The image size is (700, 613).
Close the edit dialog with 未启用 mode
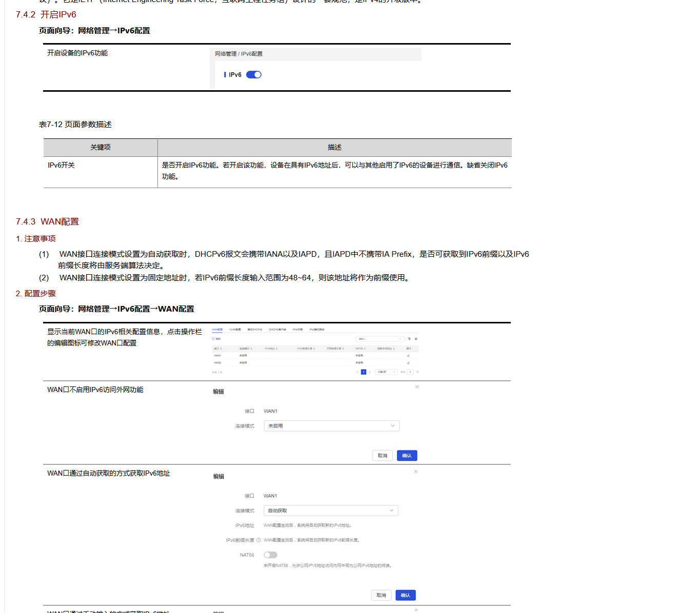coord(417,386)
